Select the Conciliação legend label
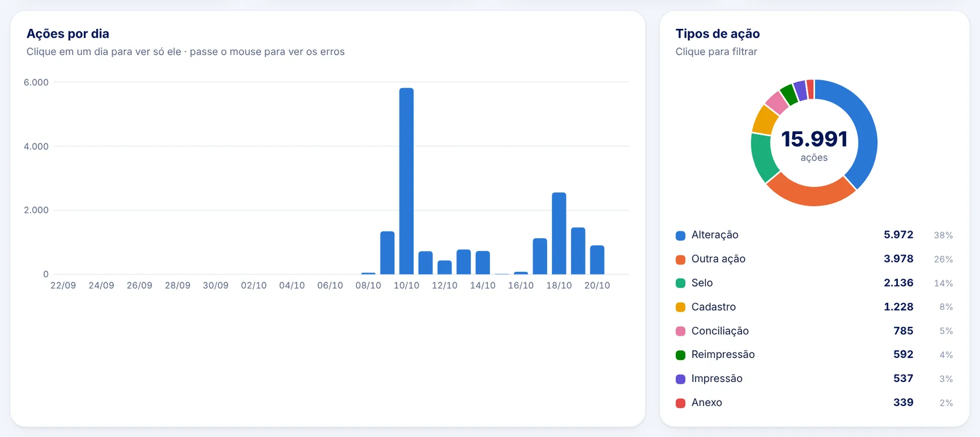Image resolution: width=980 pixels, height=437 pixels. (720, 331)
